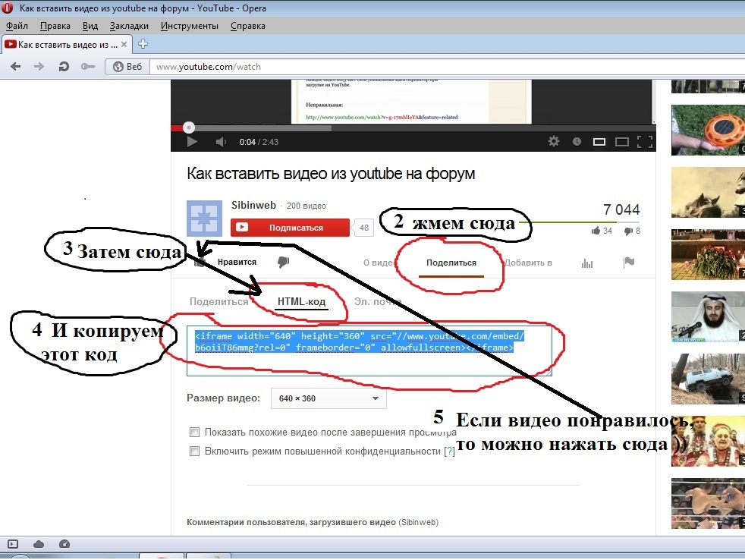Enter fullscreen with the player fullscreen icon

click(645, 142)
